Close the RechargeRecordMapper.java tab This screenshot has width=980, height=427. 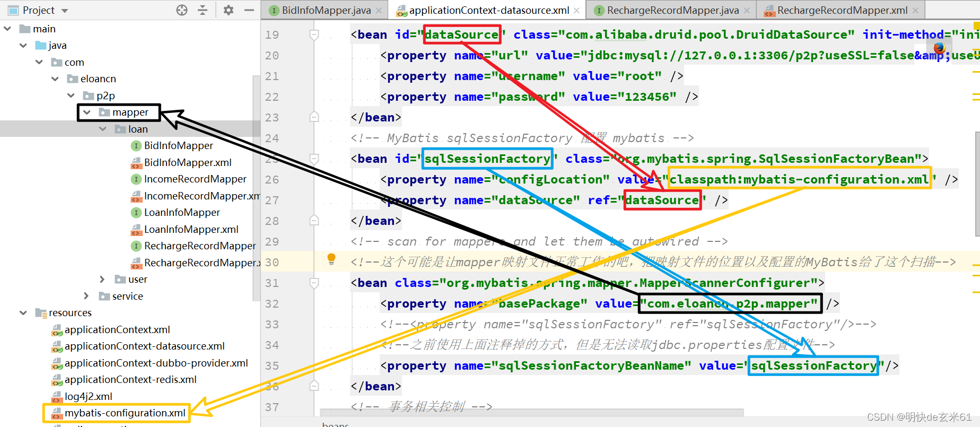pyautogui.click(x=747, y=10)
